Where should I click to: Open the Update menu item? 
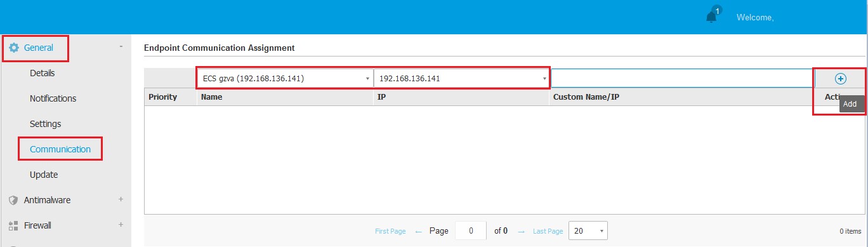point(44,175)
